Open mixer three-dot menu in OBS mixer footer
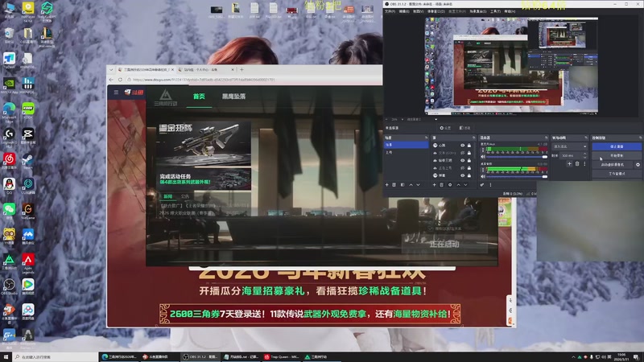Viewport: 644px width, 362px height. coord(490,185)
